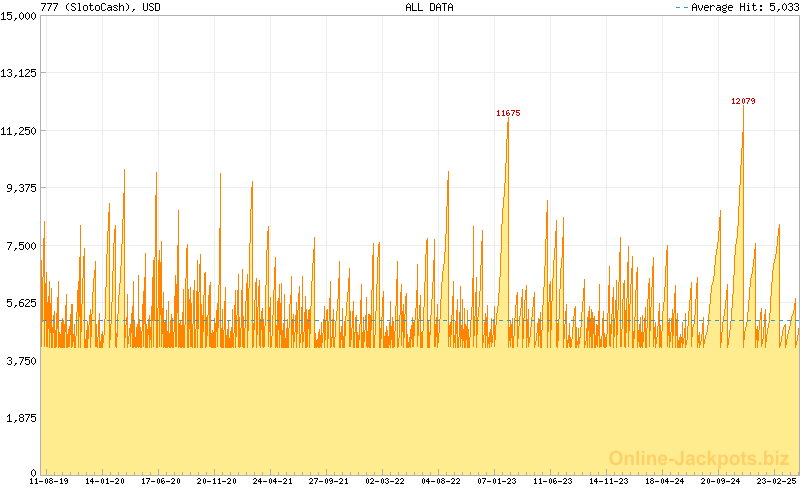This screenshot has width=800, height=490.
Task: Select the 23-02-25 date marker
Action: pos(776,481)
